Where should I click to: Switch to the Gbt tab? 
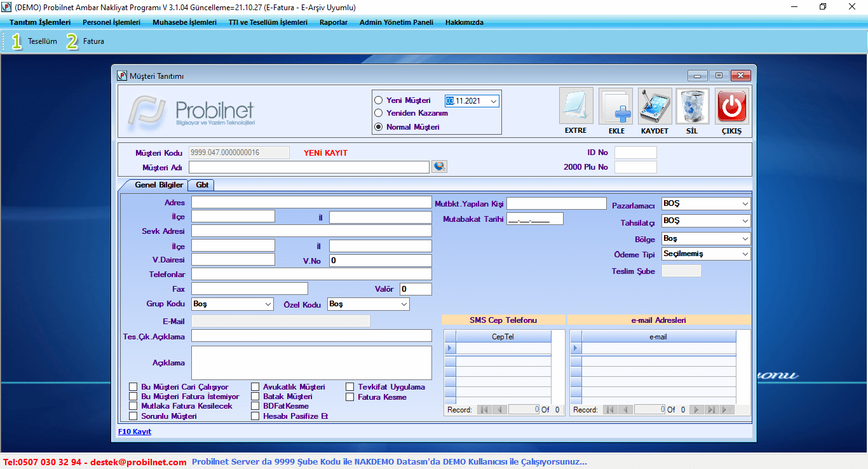point(202,185)
